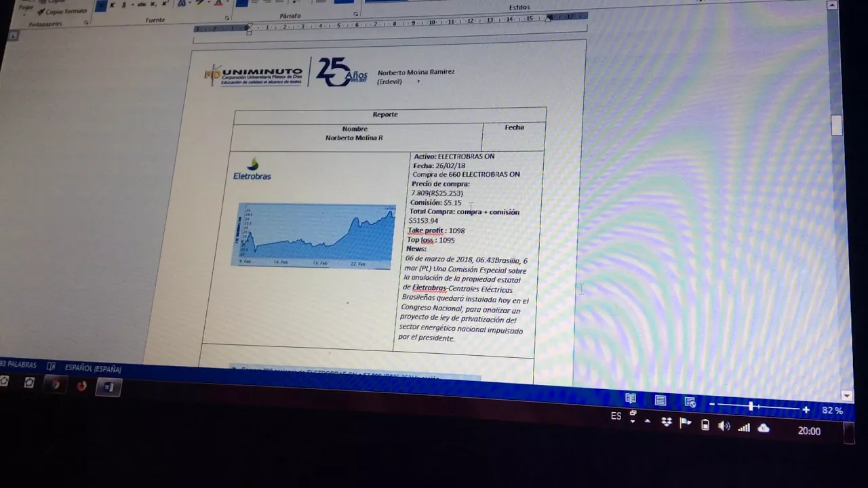Switch to Read Mode view icon
Viewport: 868px width, 488px height.
tap(631, 400)
